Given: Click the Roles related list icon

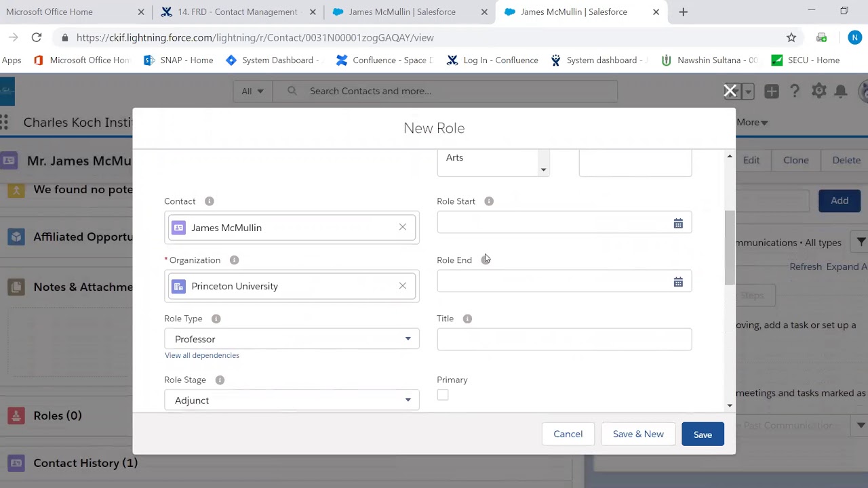Looking at the screenshot, I should (x=16, y=415).
